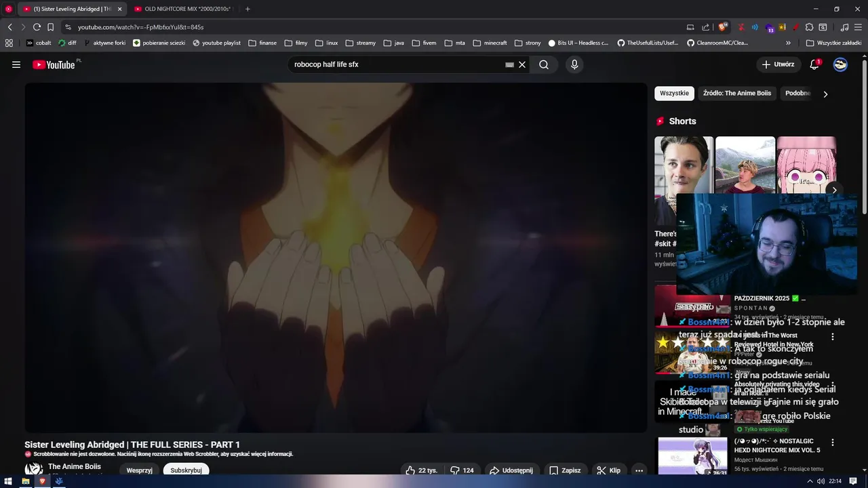
Task: Open 'The Anime Boiis' channel name link
Action: tap(75, 466)
